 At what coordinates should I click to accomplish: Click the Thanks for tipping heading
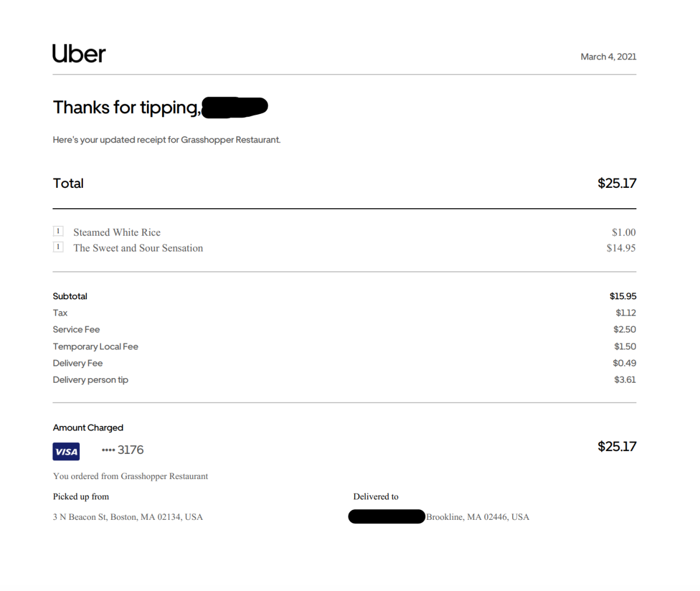[127, 107]
